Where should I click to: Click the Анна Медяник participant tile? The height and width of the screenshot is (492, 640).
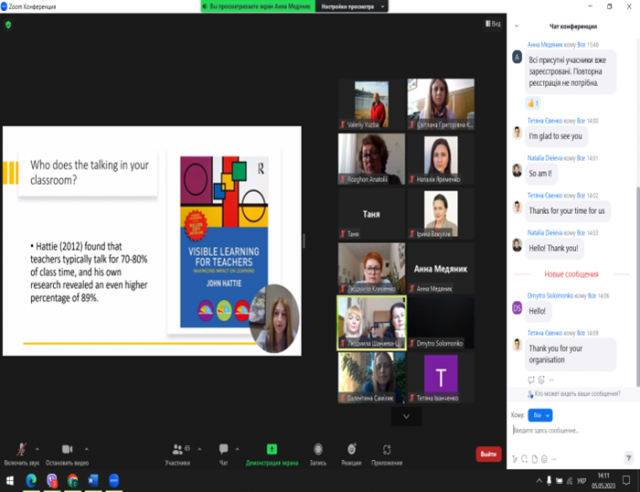tap(441, 268)
